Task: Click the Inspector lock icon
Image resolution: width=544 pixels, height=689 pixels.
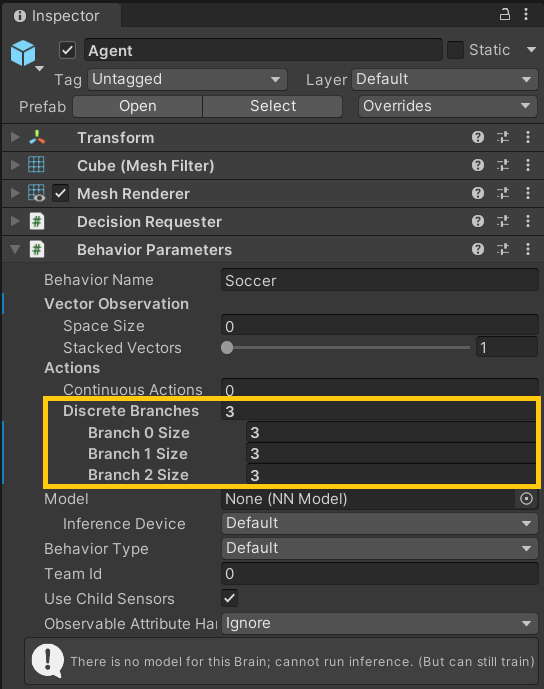Action: tap(505, 15)
